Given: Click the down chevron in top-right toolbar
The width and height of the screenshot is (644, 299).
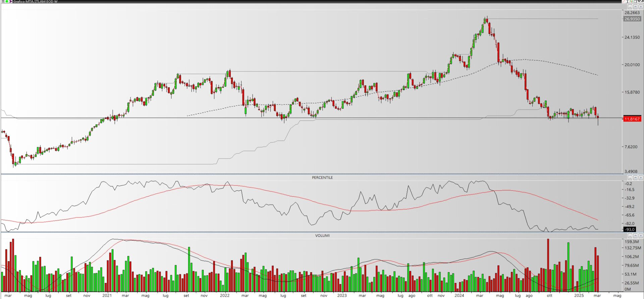Looking at the screenshot, I should [x=639, y=1].
